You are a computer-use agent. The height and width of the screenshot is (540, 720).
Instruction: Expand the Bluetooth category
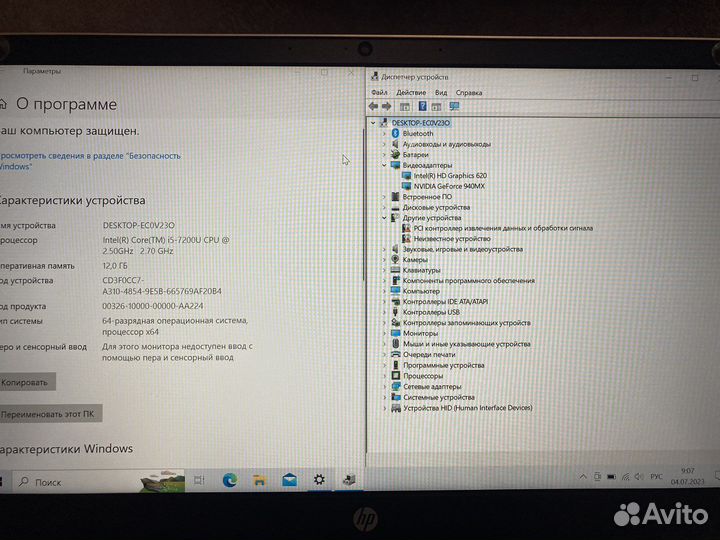[384, 133]
